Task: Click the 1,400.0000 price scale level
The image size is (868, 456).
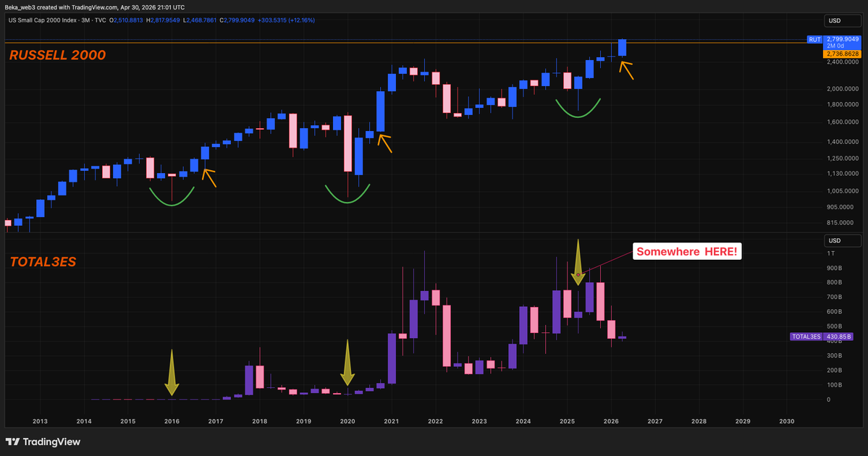Action: pyautogui.click(x=843, y=142)
